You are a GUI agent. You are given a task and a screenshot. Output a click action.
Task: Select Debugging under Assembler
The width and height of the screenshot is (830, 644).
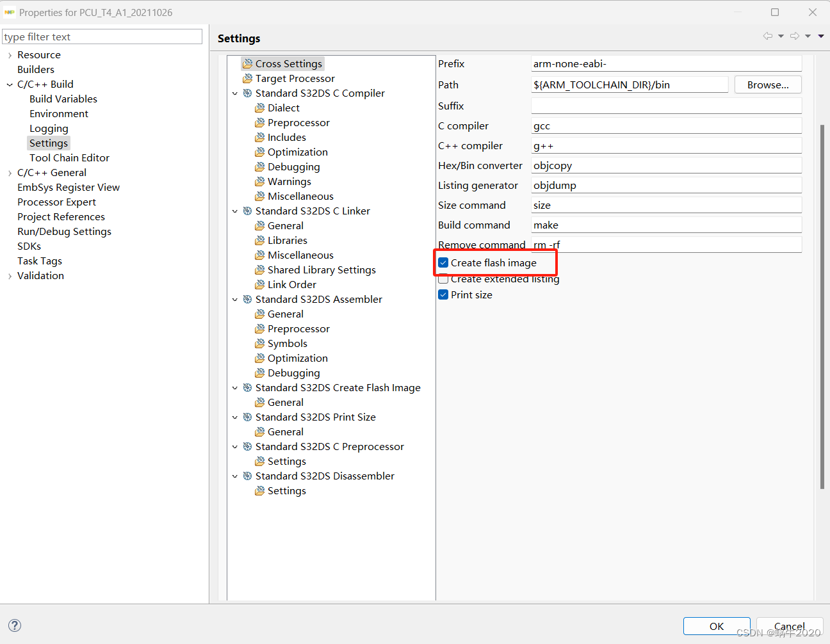tap(294, 373)
